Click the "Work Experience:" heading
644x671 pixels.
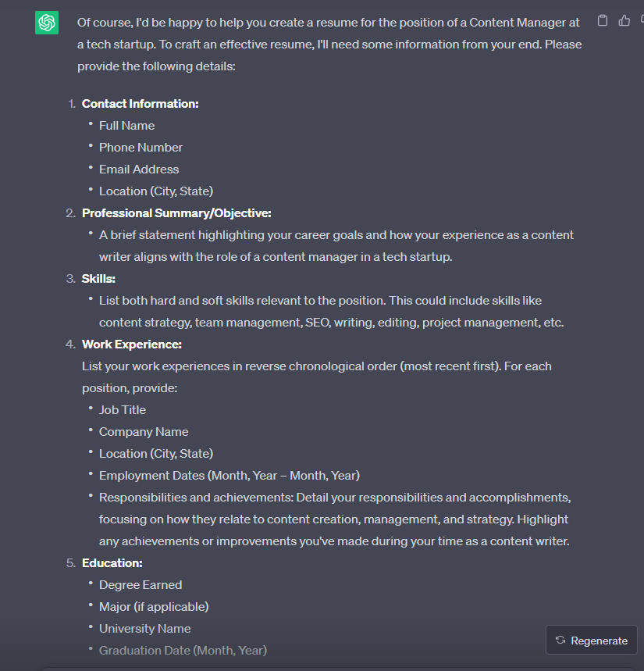[x=131, y=344]
